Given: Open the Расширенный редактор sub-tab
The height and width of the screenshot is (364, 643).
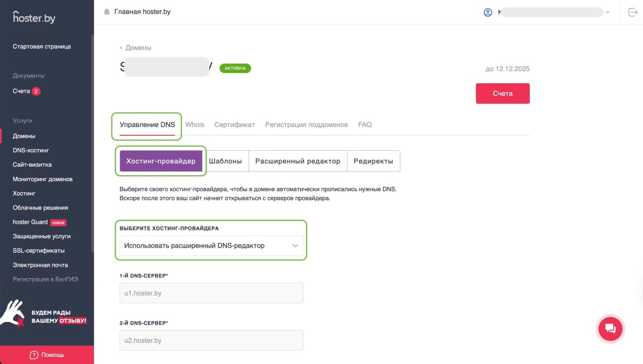Looking at the screenshot, I should click(x=298, y=161).
